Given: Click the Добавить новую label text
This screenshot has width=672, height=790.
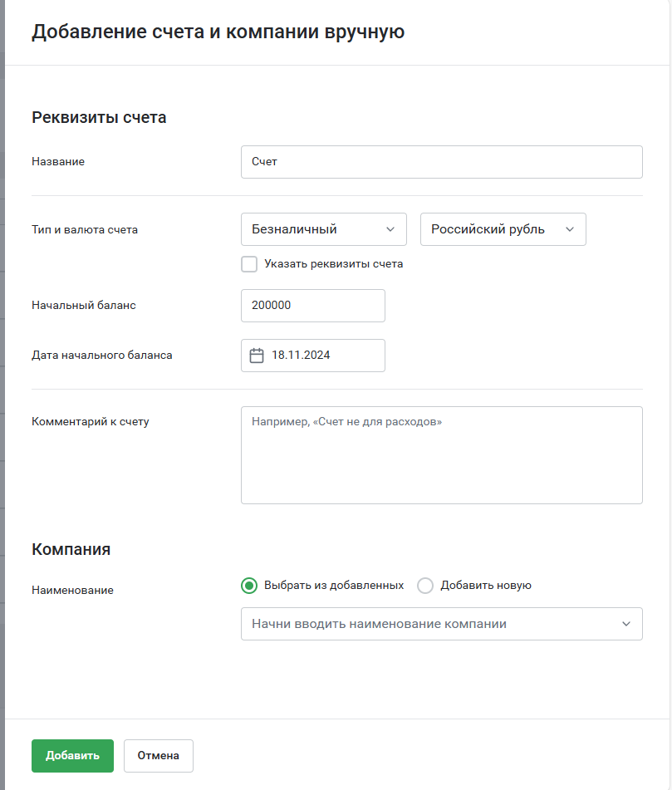Looking at the screenshot, I should [x=486, y=586].
